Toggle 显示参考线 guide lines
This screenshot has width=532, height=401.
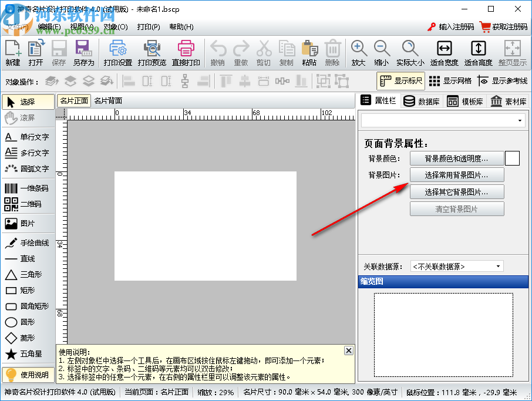point(503,81)
